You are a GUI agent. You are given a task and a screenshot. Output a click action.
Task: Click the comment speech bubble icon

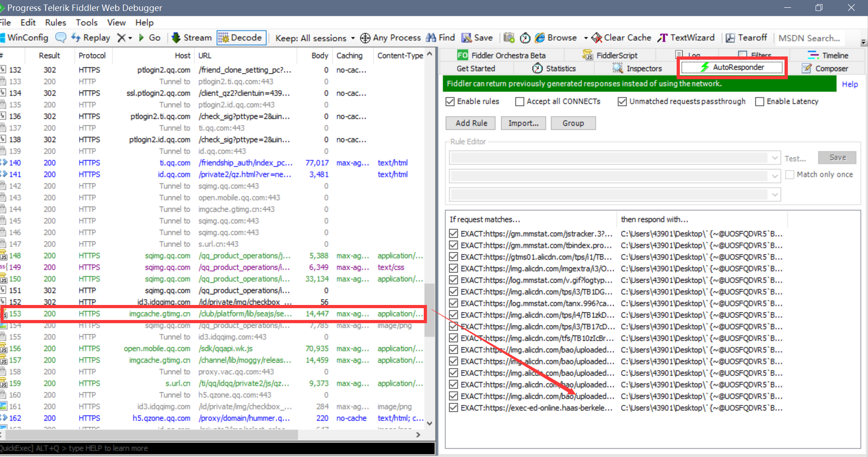[x=61, y=38]
